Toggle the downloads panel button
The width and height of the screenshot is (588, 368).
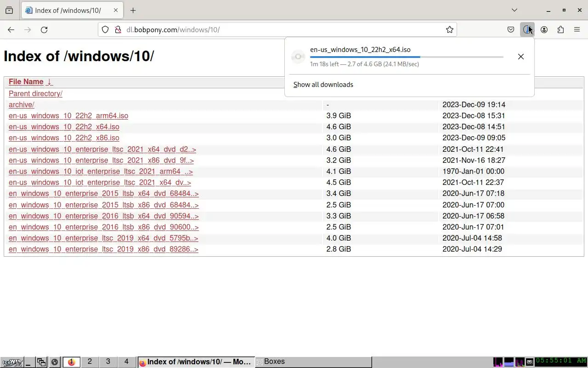click(x=527, y=29)
